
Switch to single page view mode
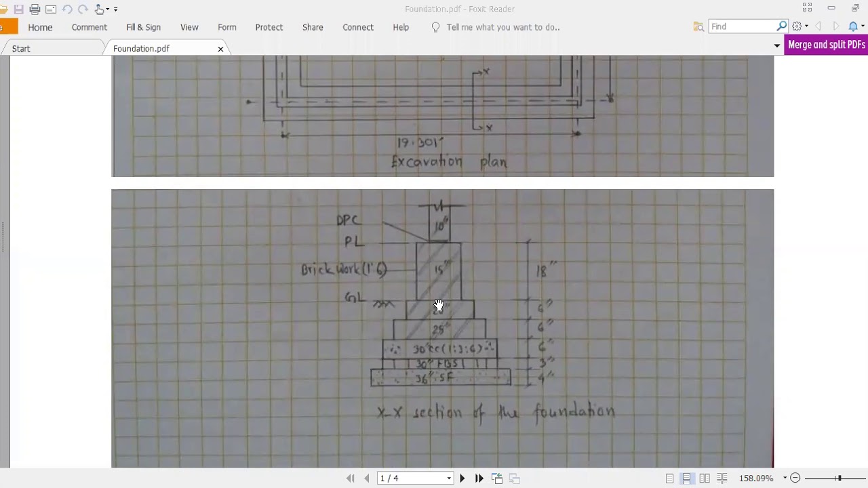(x=669, y=479)
